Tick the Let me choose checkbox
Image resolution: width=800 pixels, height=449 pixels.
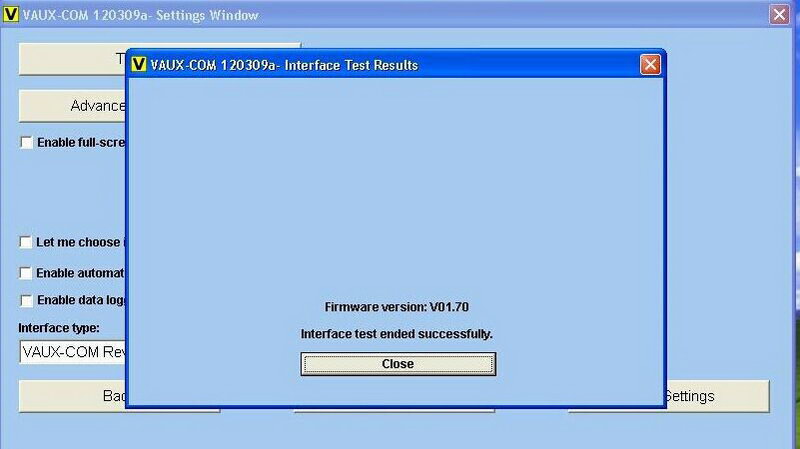[x=26, y=242]
